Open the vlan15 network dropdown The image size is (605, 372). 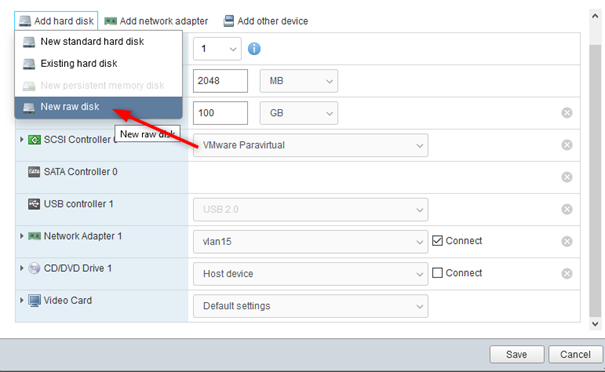[x=311, y=242]
